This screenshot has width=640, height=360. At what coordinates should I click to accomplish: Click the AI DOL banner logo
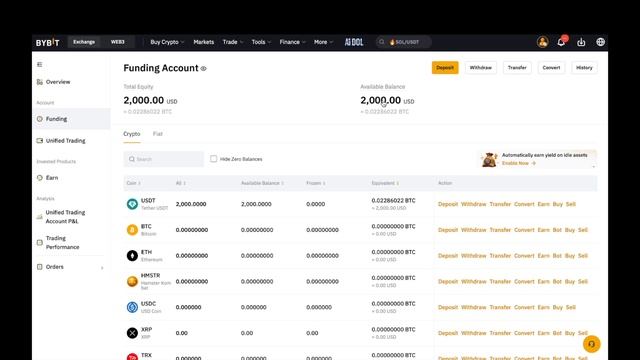353,42
